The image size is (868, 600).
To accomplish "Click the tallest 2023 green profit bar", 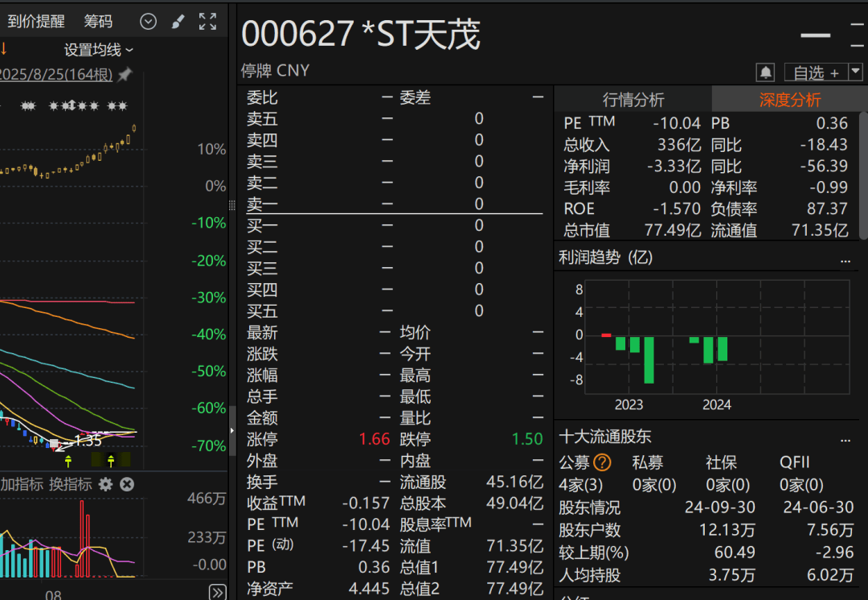I will (649, 360).
